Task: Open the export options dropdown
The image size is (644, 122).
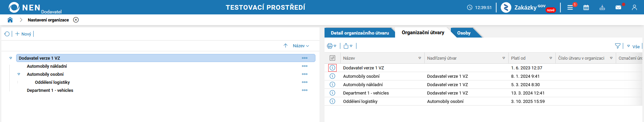Action: click(348, 46)
